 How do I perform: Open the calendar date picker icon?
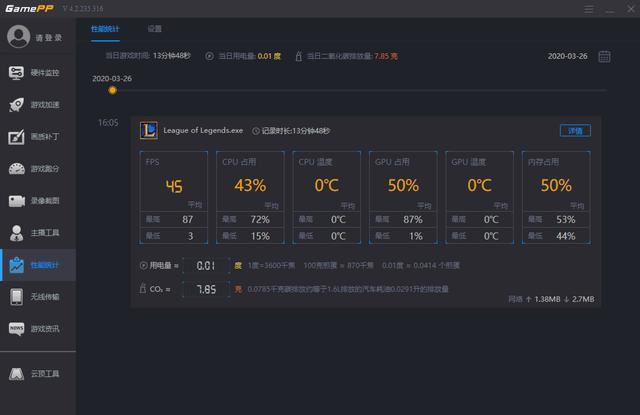[604, 56]
